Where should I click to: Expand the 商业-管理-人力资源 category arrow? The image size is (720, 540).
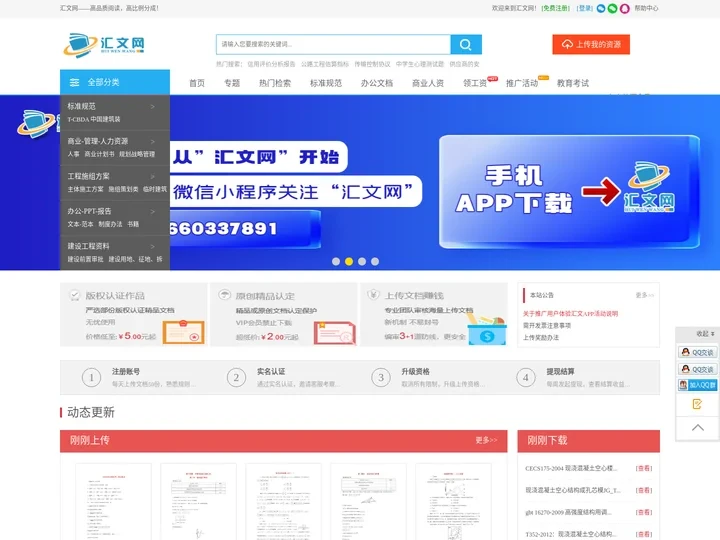pos(152,141)
